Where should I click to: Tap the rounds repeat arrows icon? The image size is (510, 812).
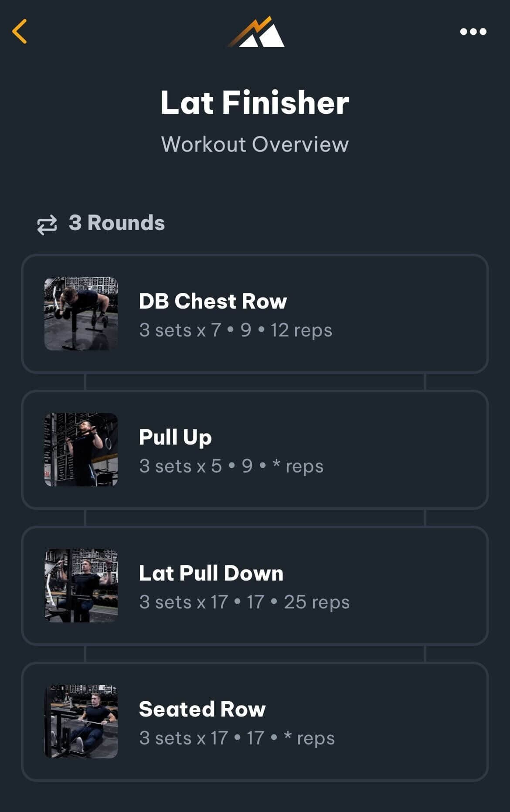coord(47,223)
